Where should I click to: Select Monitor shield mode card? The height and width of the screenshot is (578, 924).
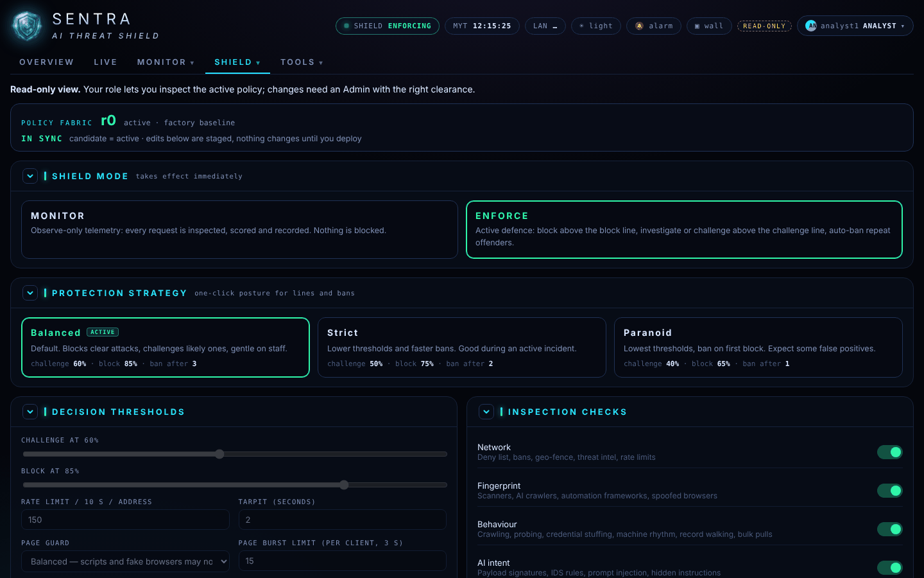pos(239,229)
